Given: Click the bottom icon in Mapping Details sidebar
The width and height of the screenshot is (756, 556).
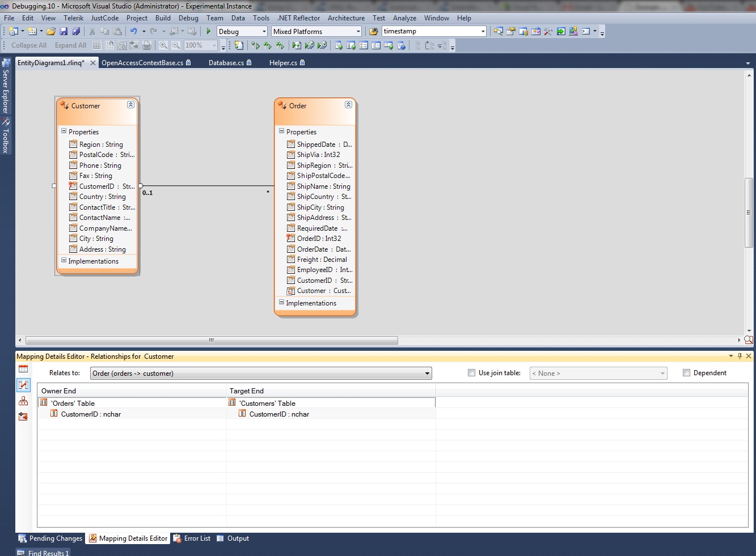Looking at the screenshot, I should [23, 417].
